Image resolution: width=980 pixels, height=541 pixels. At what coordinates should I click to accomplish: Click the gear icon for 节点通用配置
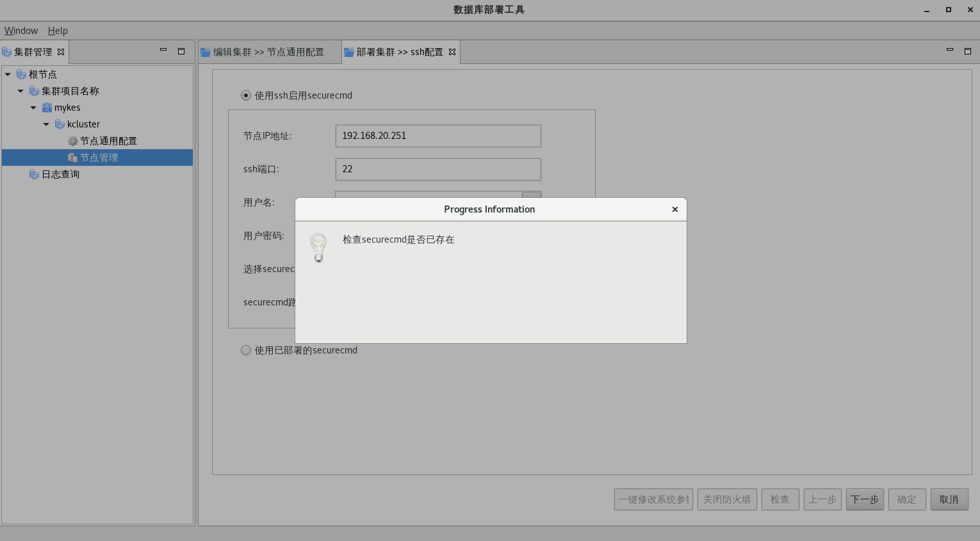click(x=72, y=141)
